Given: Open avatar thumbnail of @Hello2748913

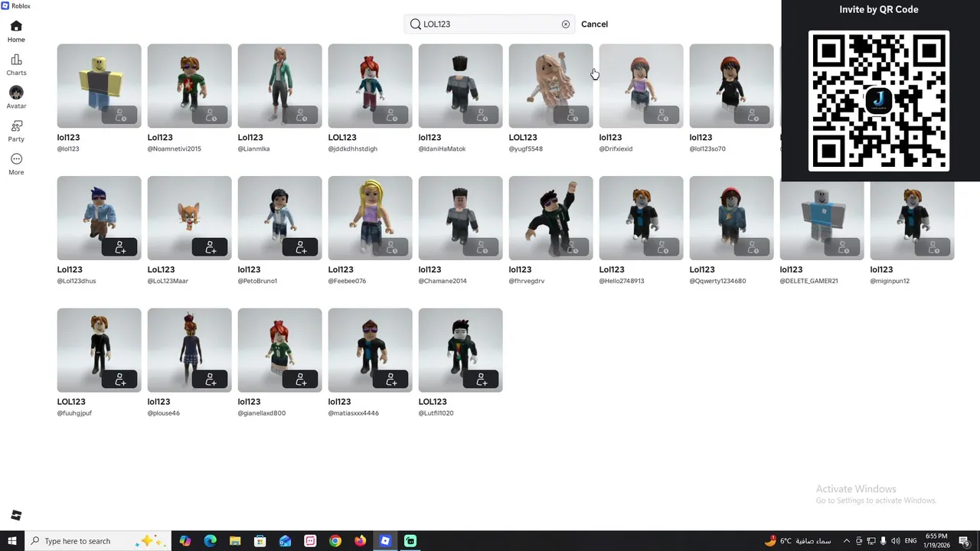Looking at the screenshot, I should click(x=641, y=218).
